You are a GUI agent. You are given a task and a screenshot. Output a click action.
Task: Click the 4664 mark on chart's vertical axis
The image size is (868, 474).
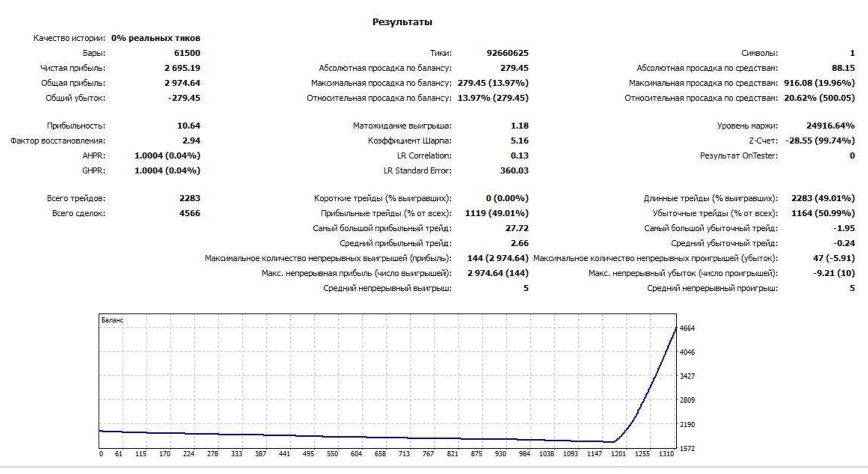click(687, 328)
